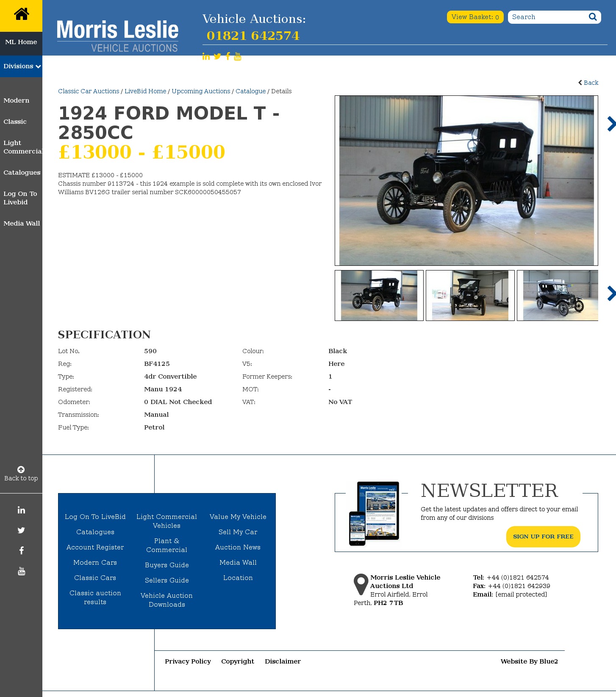Open footer Buyers Guide link
616x697 pixels.
point(167,565)
